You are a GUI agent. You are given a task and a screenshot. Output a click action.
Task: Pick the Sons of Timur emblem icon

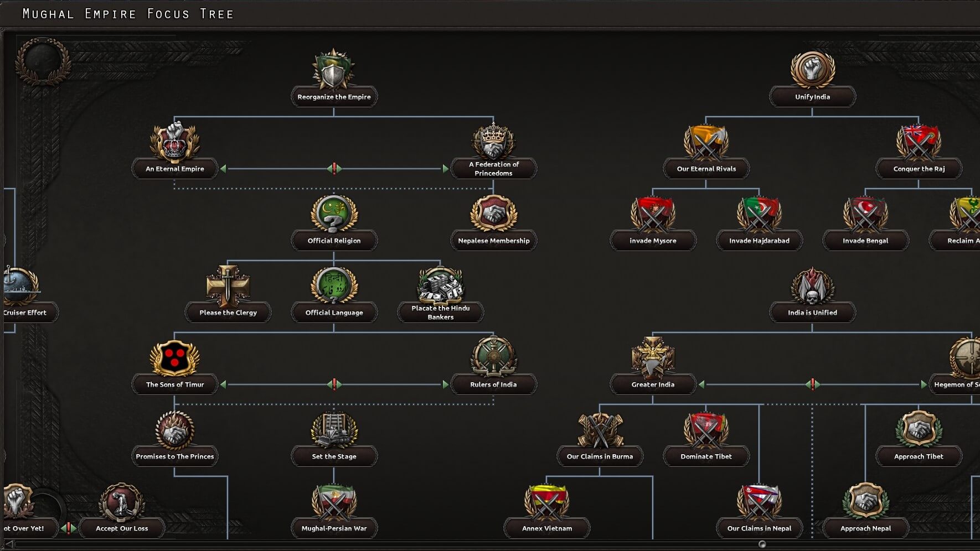click(175, 358)
